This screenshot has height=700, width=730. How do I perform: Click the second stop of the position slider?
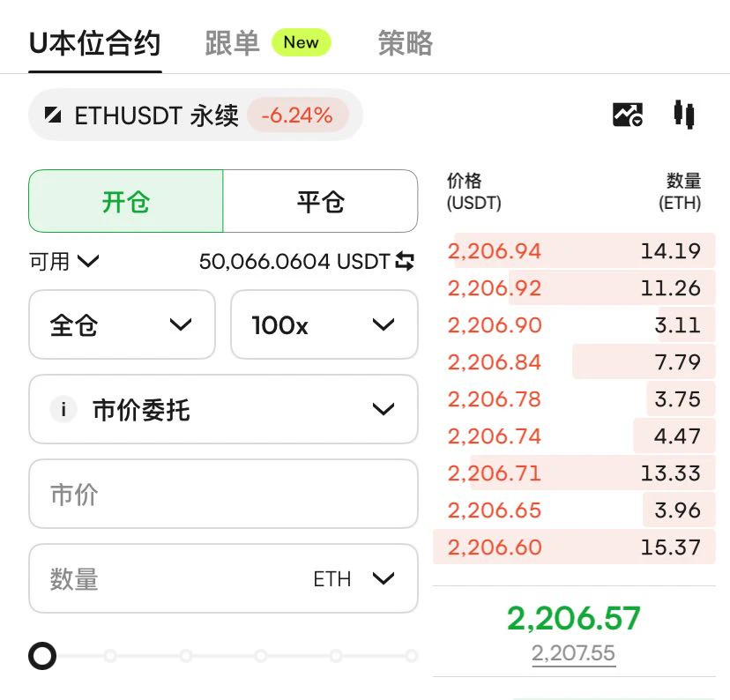(110, 656)
